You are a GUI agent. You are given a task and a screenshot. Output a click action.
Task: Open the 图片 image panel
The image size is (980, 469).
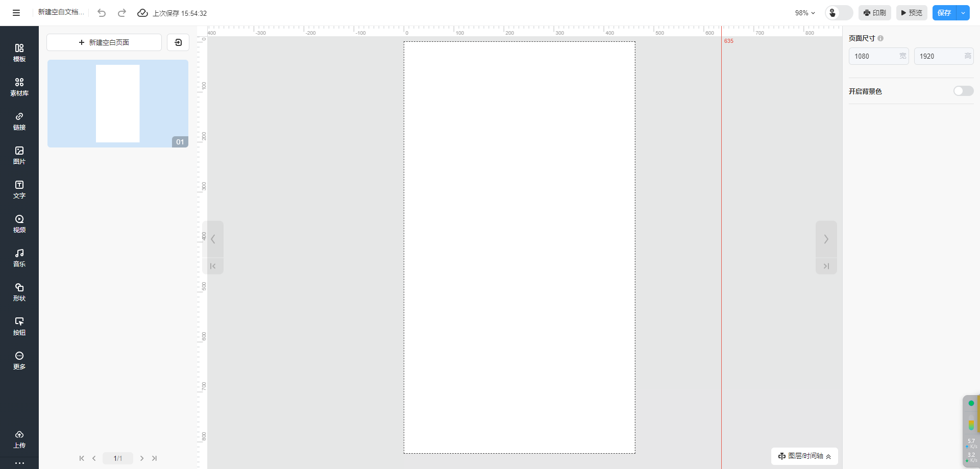(x=19, y=155)
